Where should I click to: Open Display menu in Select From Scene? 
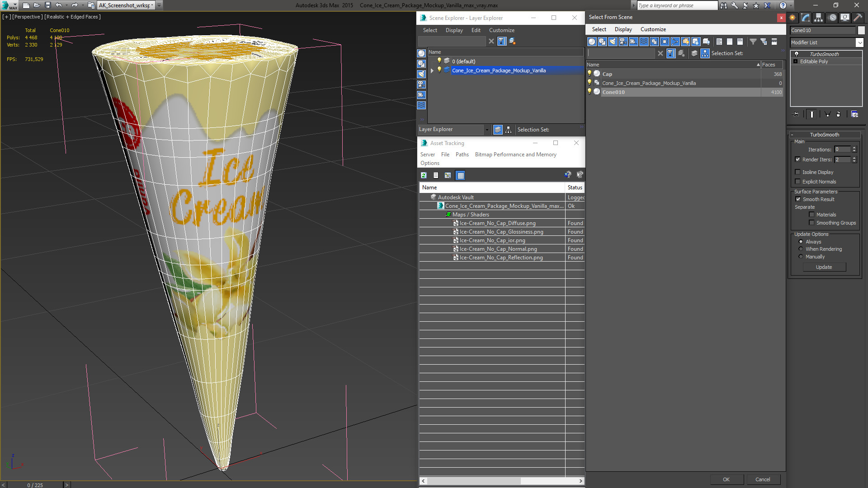[623, 29]
